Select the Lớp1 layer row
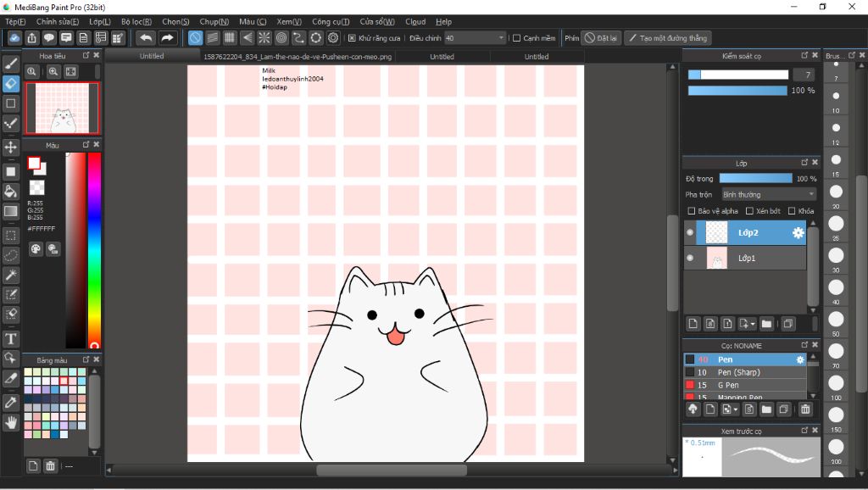Screen dimensions: 868x490 (745, 258)
